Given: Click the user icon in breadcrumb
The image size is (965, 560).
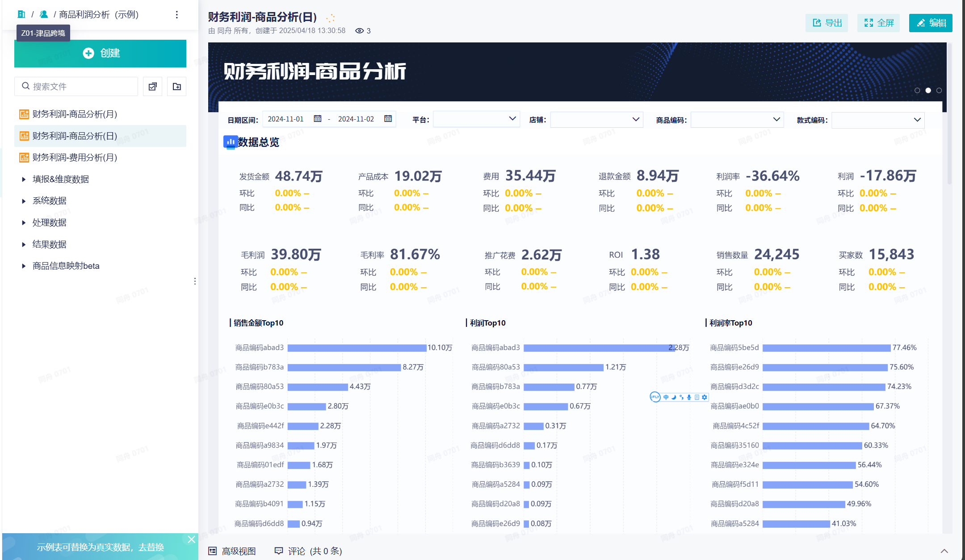Looking at the screenshot, I should 44,14.
